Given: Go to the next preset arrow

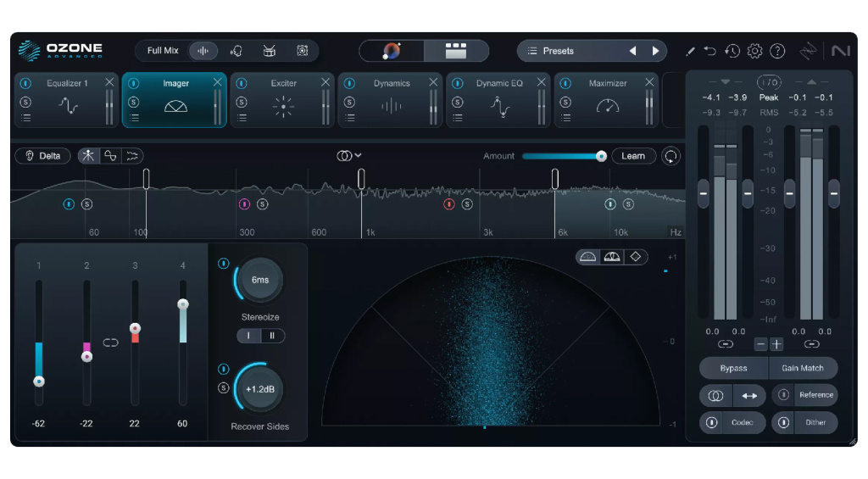Looking at the screenshot, I should click(655, 51).
